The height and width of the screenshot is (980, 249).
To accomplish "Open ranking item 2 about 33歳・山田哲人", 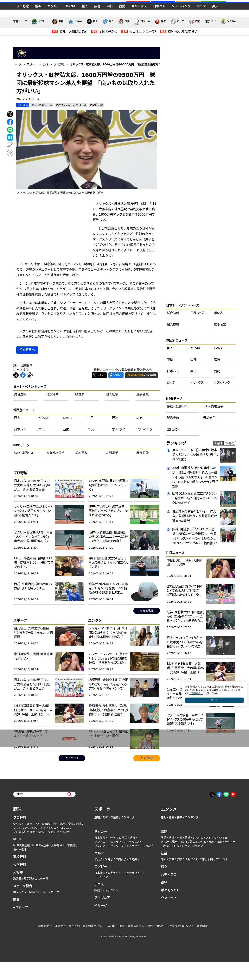I will pos(195,477).
